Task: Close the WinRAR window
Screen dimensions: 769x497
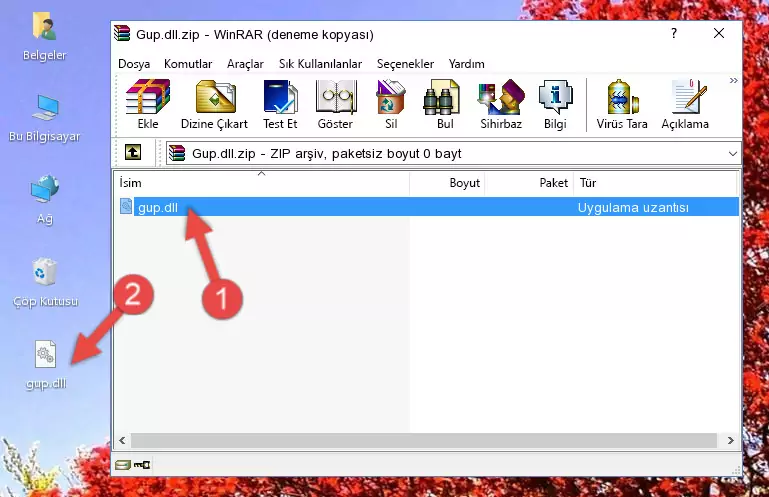Action: (x=718, y=33)
